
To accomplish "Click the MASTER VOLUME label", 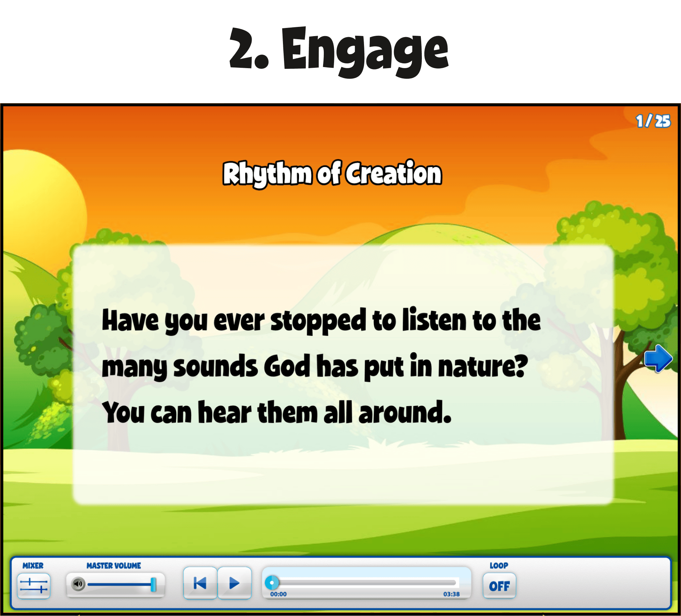I will point(113,566).
